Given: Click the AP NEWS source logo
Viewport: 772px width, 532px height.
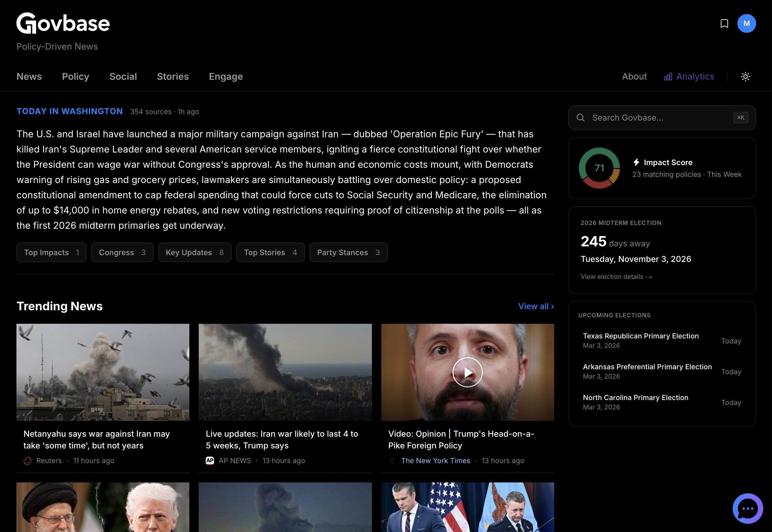Looking at the screenshot, I should [x=210, y=460].
